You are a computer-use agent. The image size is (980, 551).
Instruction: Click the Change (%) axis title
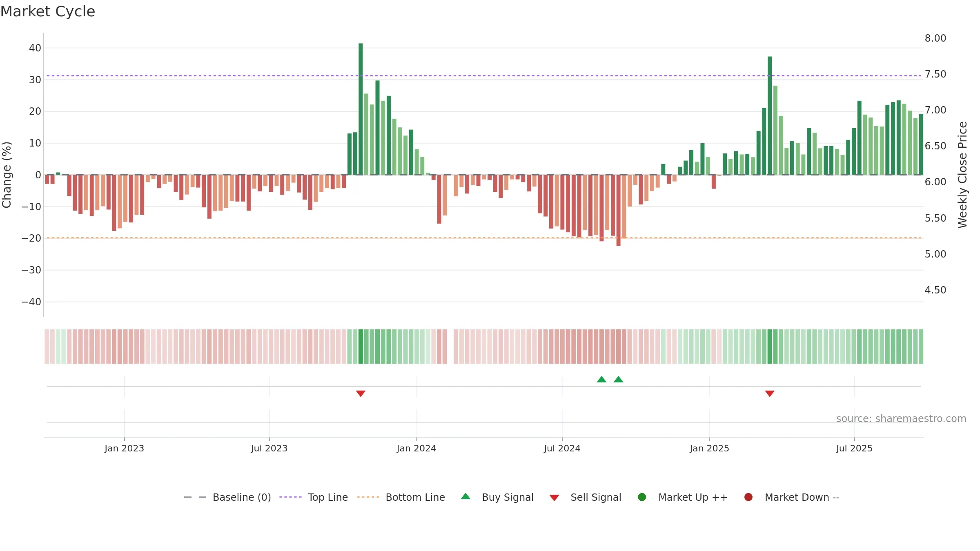[7, 175]
